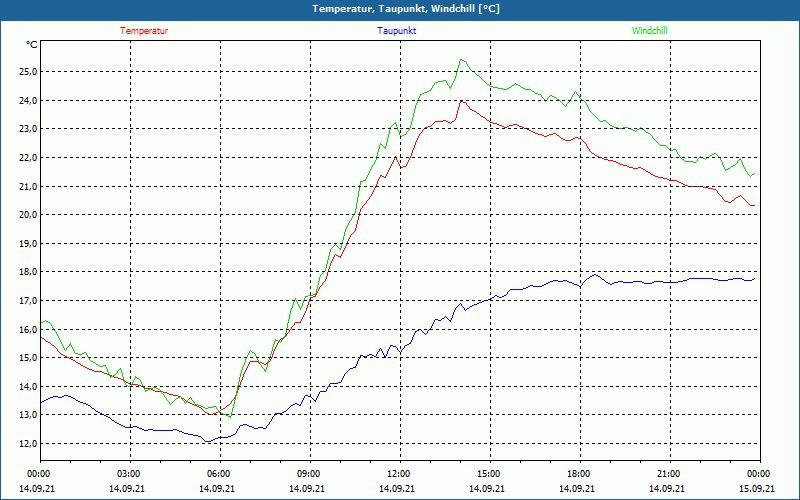The height and width of the screenshot is (500, 800).
Task: Click the 21,0 y-axis value
Action: (28, 187)
